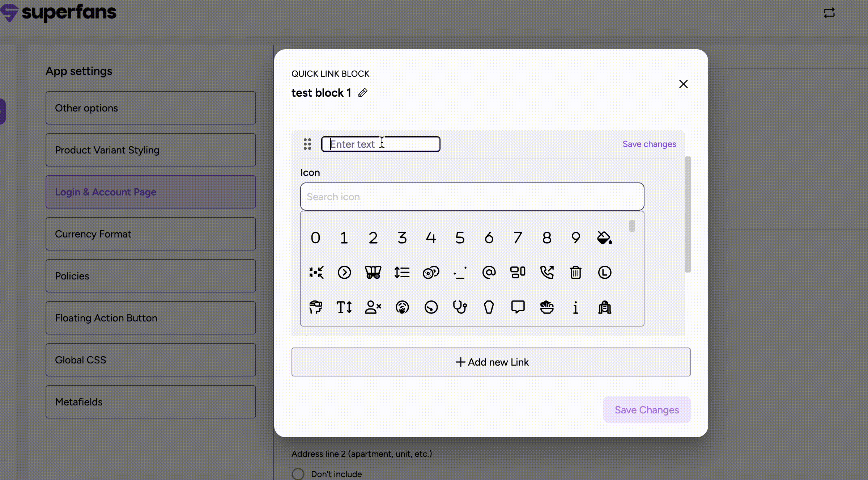This screenshot has height=480, width=868.
Task: Choose the trash can icon
Action: tap(575, 272)
